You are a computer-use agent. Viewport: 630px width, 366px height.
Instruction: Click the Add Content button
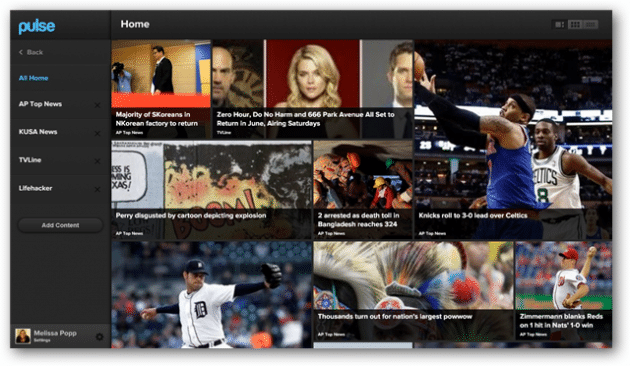(x=60, y=225)
